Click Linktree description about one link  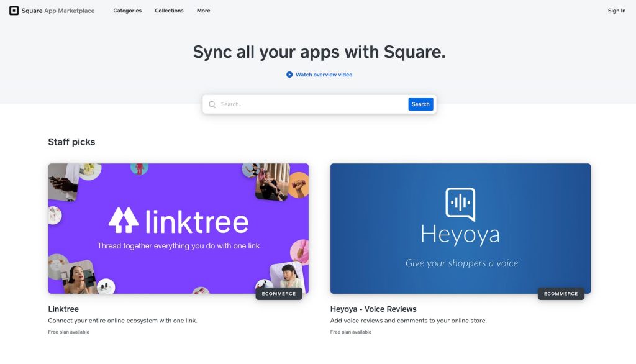coord(122,321)
